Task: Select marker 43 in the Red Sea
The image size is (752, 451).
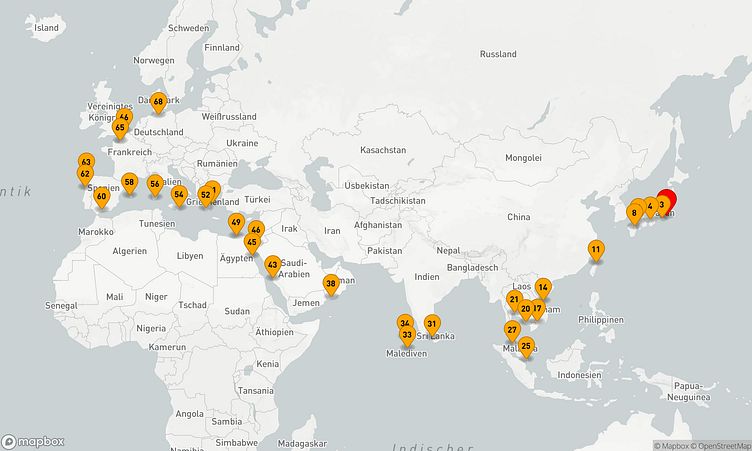Action: point(273,265)
